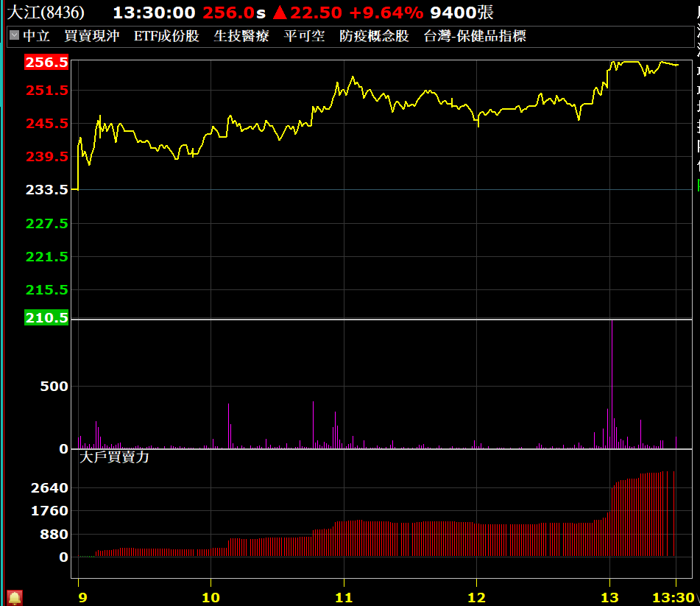
Task: Open the 生技醫療 sector tag
Action: pyautogui.click(x=241, y=36)
